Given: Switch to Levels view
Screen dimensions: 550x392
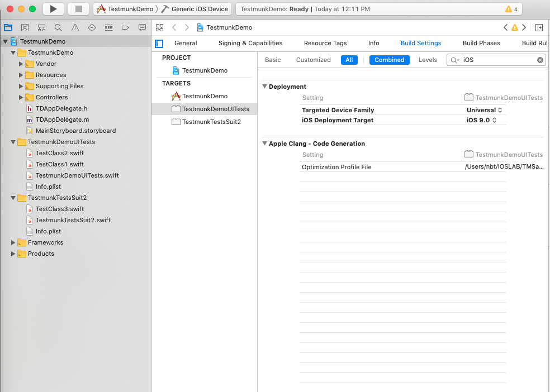Looking at the screenshot, I should click(x=428, y=60).
